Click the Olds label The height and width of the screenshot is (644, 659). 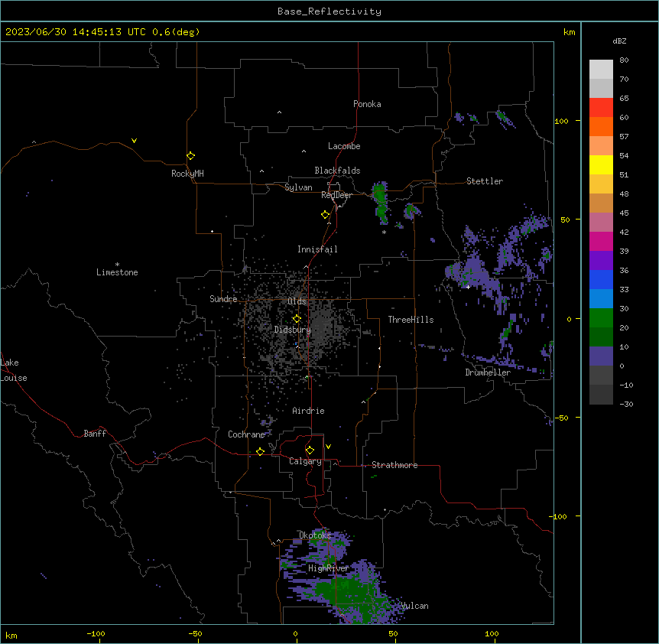coord(297,301)
